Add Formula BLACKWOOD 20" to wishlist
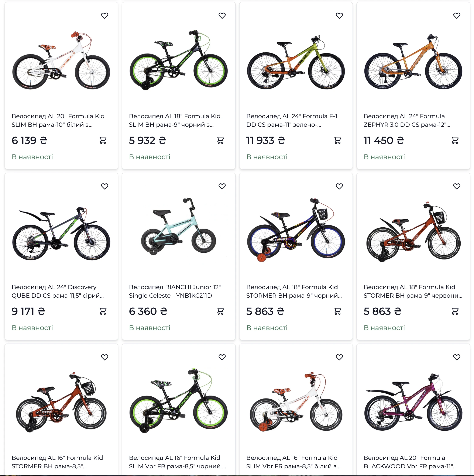Screen dimensions: 474x476 point(457,357)
